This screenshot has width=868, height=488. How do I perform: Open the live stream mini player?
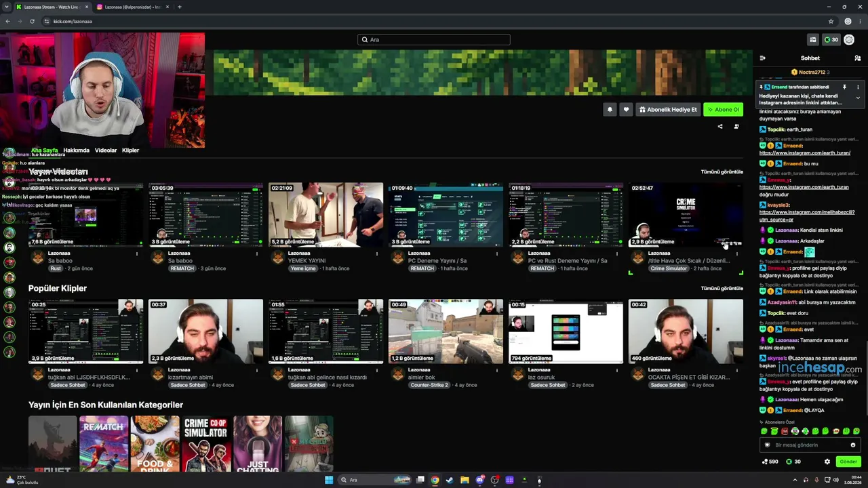(x=102, y=90)
